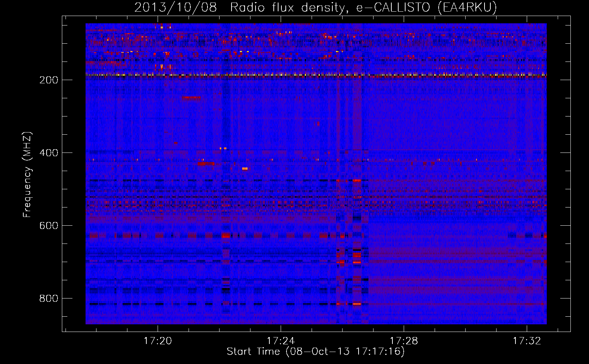Click the '800' frequency tick label

click(49, 298)
